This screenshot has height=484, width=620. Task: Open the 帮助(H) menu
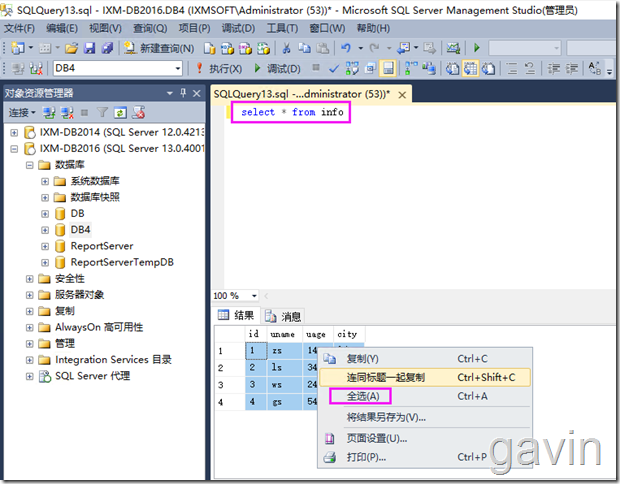pyautogui.click(x=373, y=28)
